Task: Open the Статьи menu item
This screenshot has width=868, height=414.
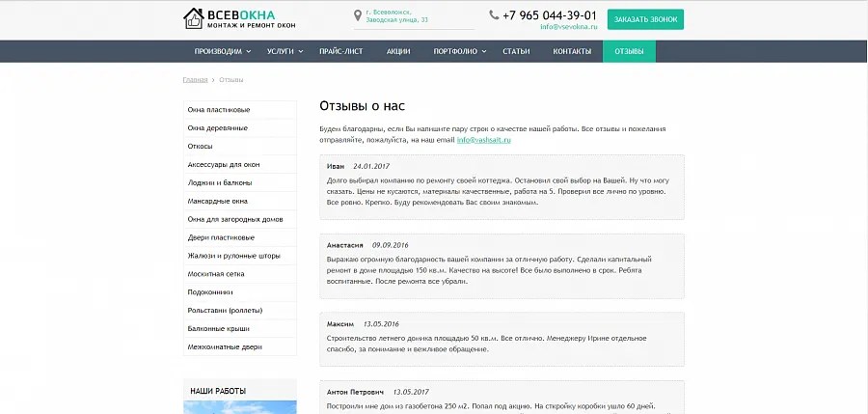Action: [x=516, y=51]
